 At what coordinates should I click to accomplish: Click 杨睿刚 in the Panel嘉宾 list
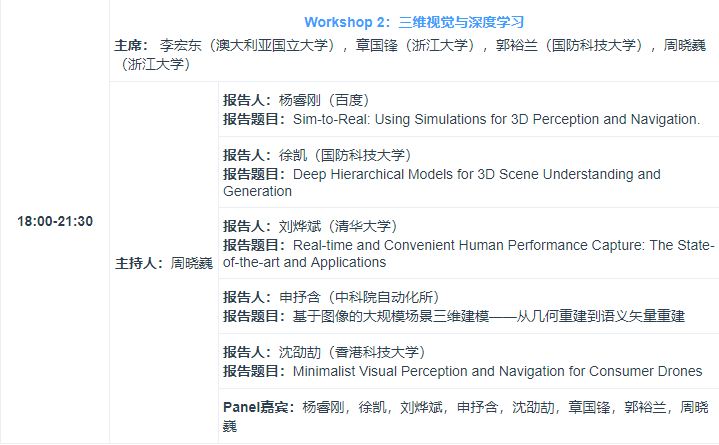click(x=323, y=408)
